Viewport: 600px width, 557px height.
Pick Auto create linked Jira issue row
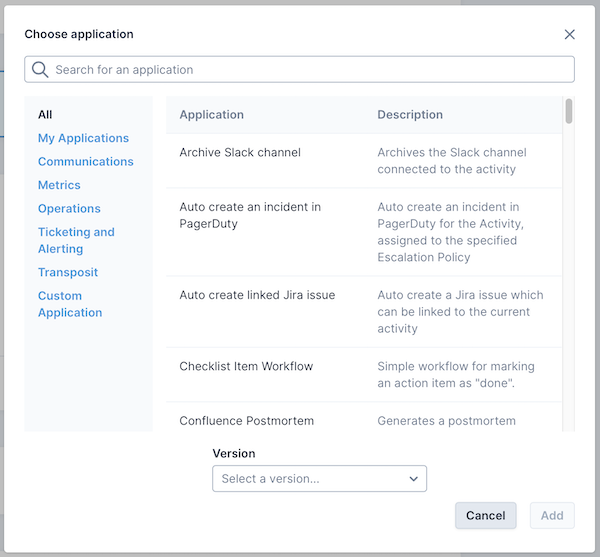tap(257, 295)
